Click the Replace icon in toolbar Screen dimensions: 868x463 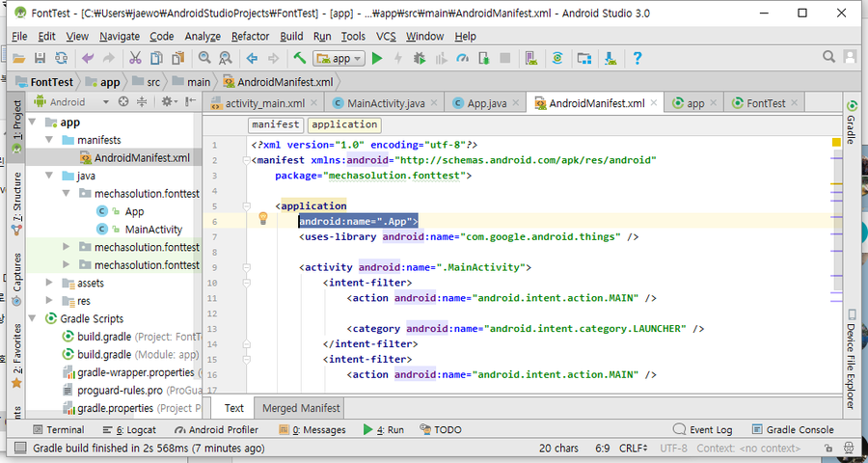coord(225,58)
